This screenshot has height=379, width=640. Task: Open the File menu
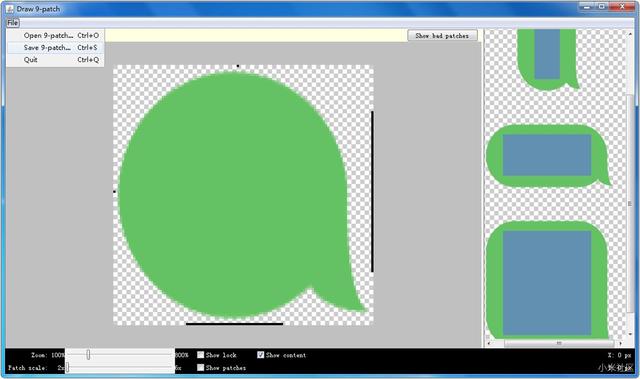click(13, 23)
